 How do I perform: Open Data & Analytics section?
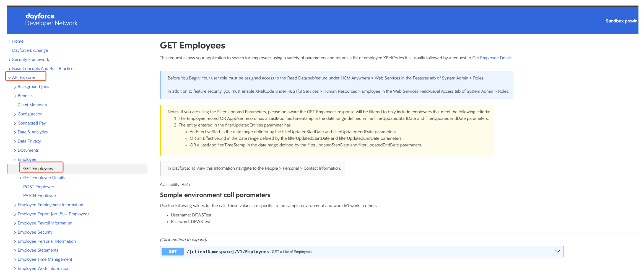pos(33,132)
